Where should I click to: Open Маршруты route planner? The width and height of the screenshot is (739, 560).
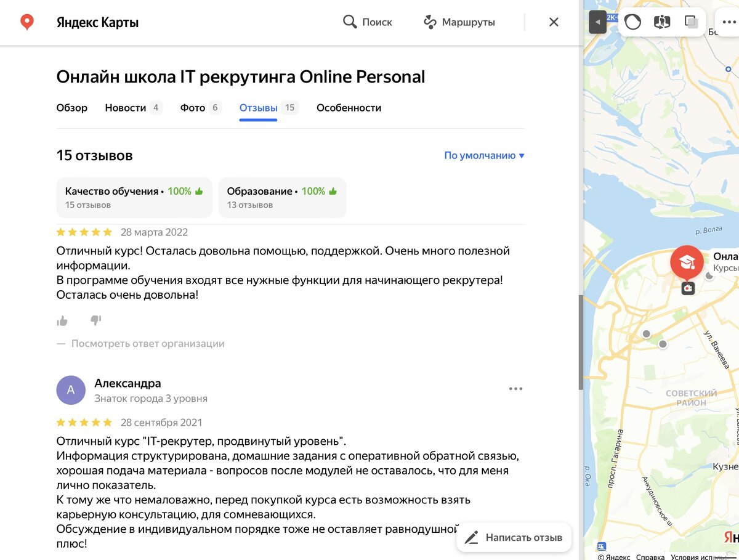(x=459, y=22)
